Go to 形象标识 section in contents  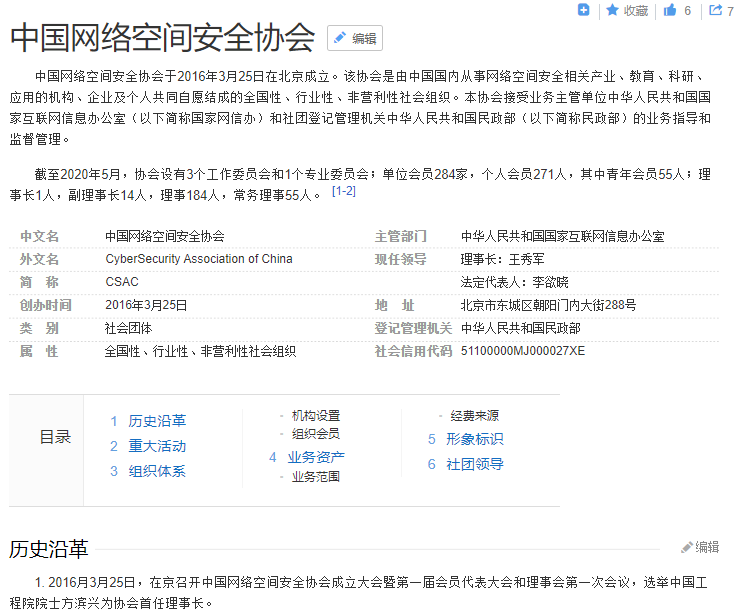474,439
